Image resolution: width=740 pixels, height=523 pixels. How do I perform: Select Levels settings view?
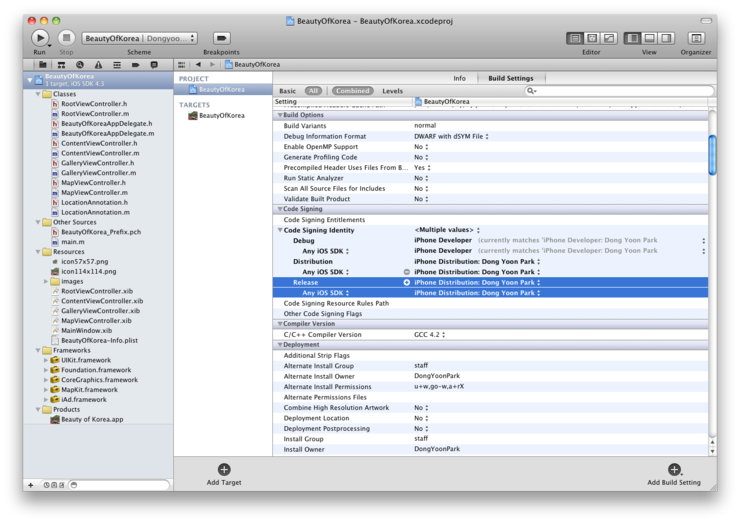(x=393, y=91)
